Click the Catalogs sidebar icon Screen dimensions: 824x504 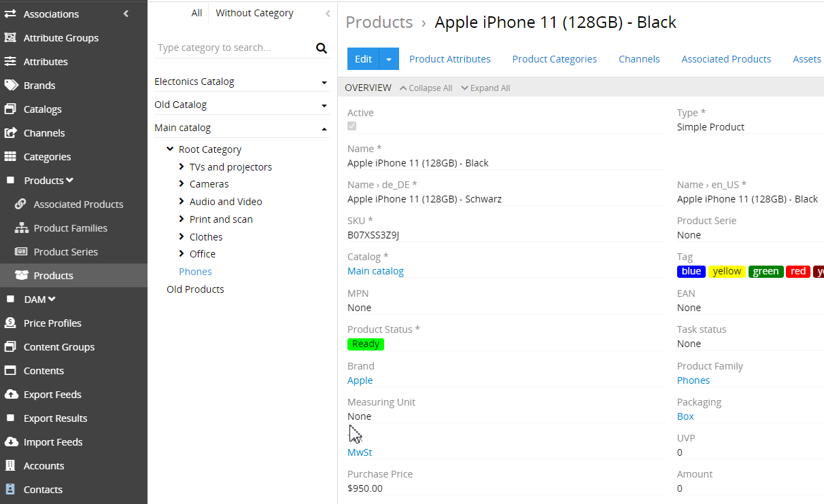click(x=10, y=109)
